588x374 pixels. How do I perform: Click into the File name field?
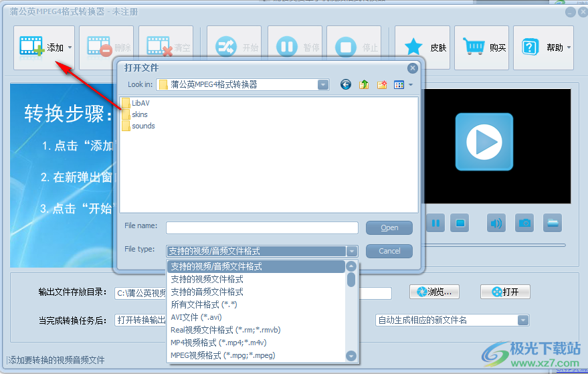tap(262, 227)
